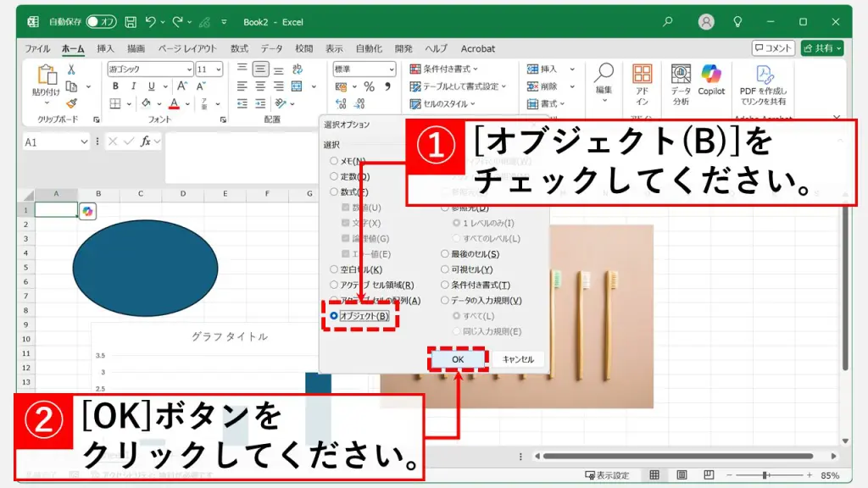Screen dimensions: 868x488
Task: Click the percent style icon
Action: (x=370, y=86)
